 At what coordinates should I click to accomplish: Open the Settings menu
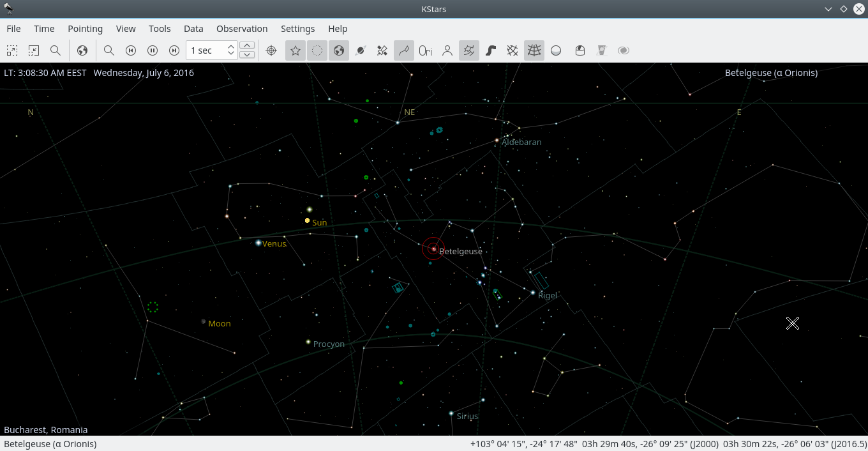coord(297,29)
